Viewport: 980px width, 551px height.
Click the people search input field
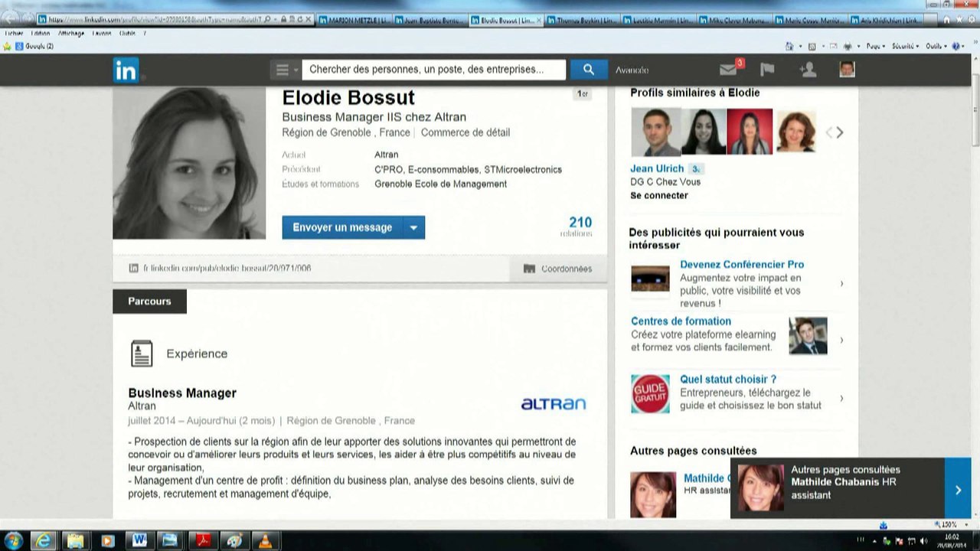click(x=433, y=70)
